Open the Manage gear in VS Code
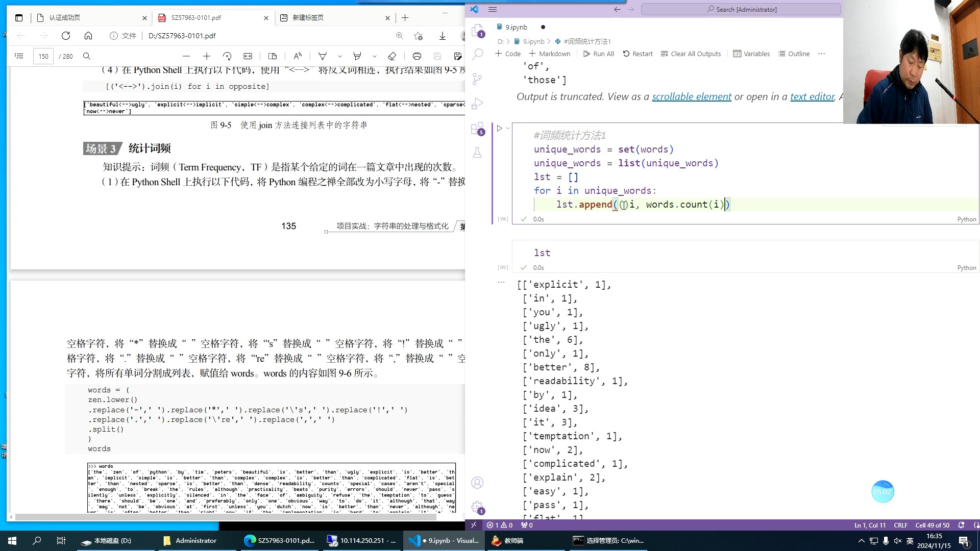This screenshot has height=551, width=980. click(x=478, y=507)
